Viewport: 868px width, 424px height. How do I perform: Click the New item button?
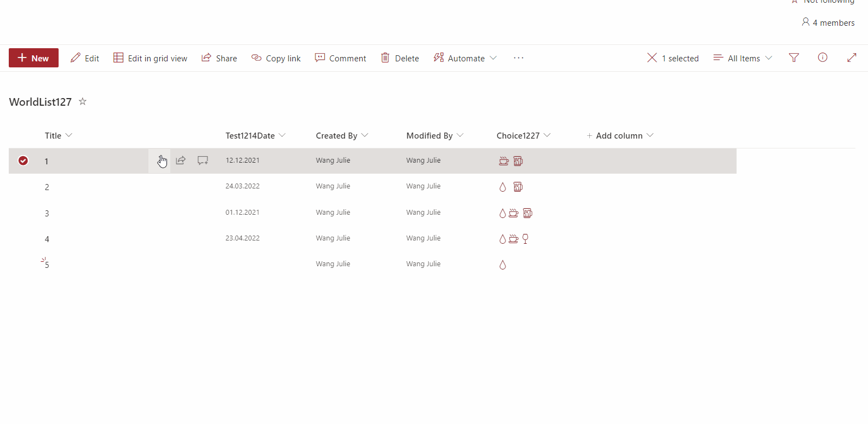(x=33, y=58)
